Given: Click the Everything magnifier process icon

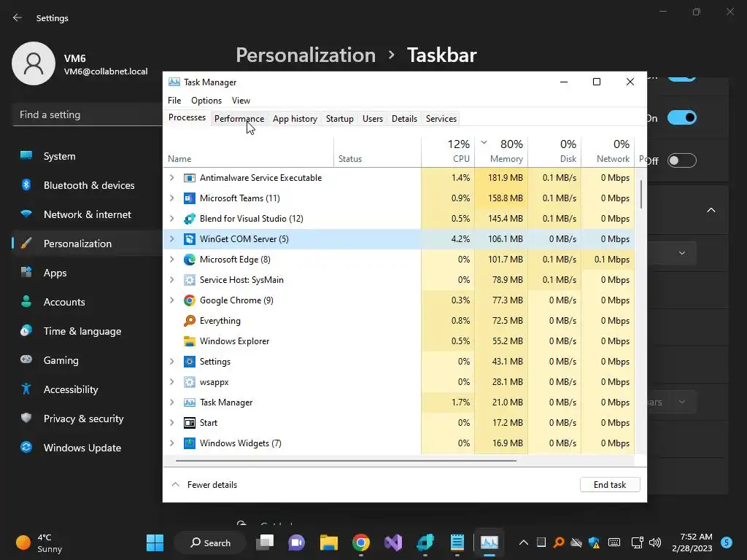Looking at the screenshot, I should pos(189,321).
